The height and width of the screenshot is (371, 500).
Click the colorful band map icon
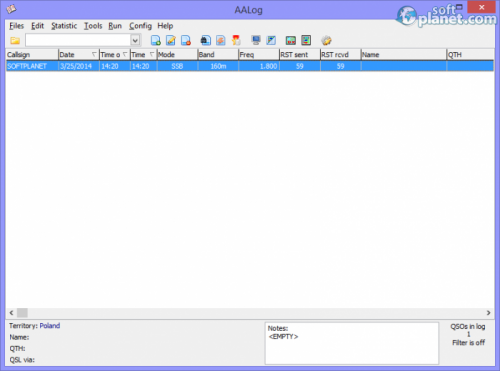click(x=306, y=40)
